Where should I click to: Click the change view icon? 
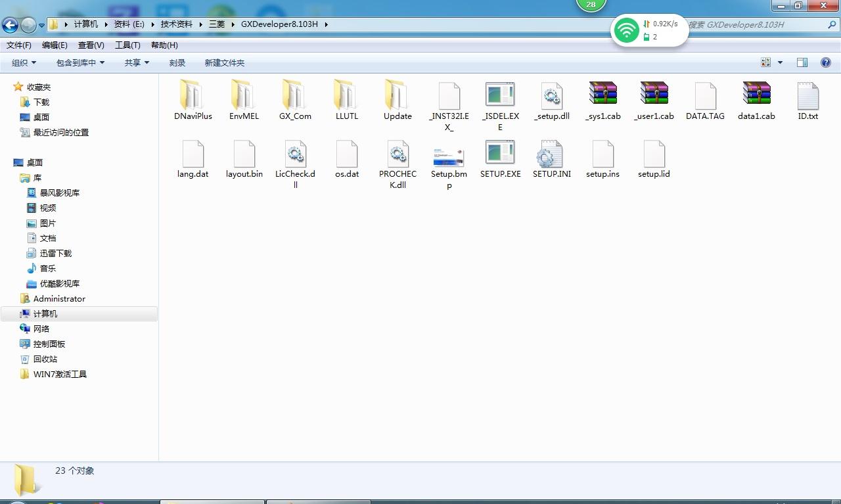click(765, 62)
